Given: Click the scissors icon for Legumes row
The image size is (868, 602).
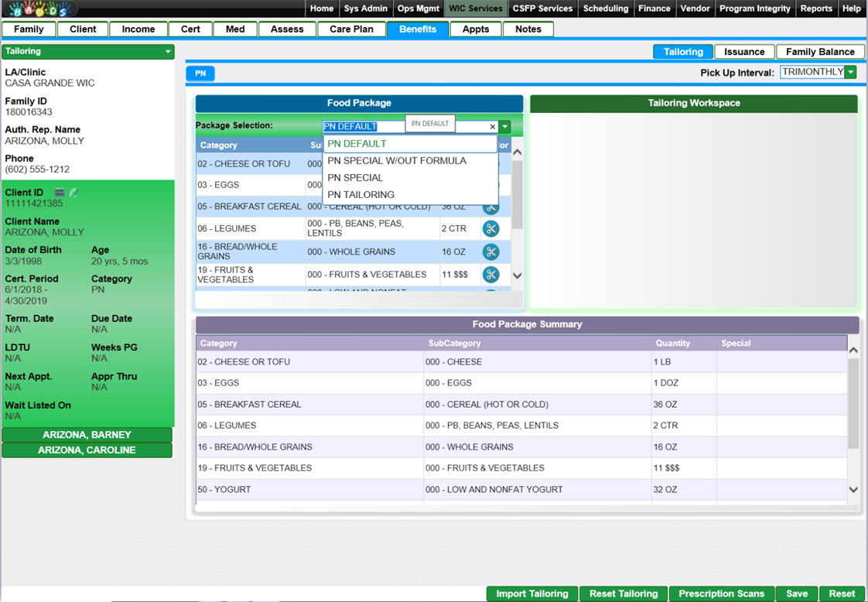Looking at the screenshot, I should pyautogui.click(x=490, y=228).
